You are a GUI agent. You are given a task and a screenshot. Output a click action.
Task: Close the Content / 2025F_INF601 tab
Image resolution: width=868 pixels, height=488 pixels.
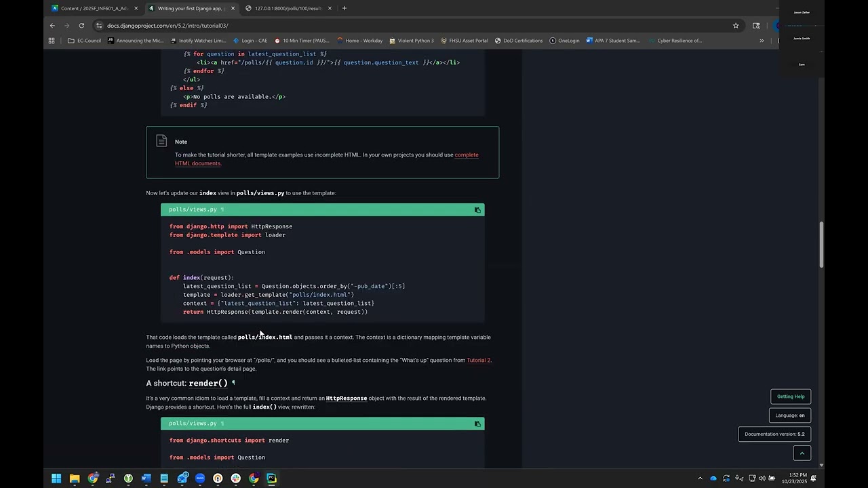[x=136, y=8]
